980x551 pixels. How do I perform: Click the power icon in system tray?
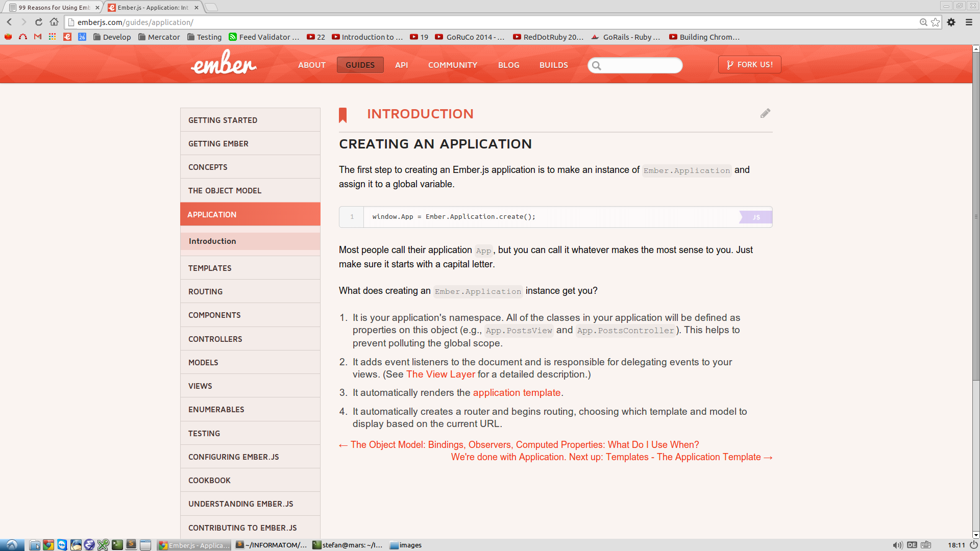974,545
